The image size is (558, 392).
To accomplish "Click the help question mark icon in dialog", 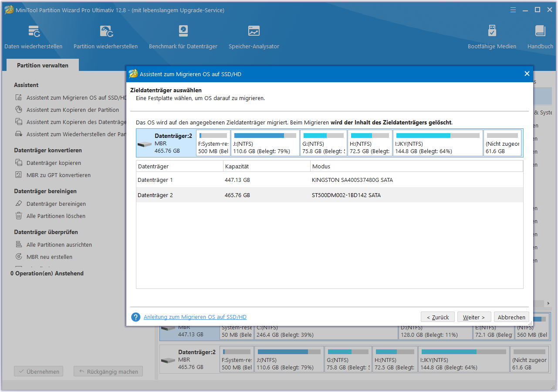I will pos(136,317).
